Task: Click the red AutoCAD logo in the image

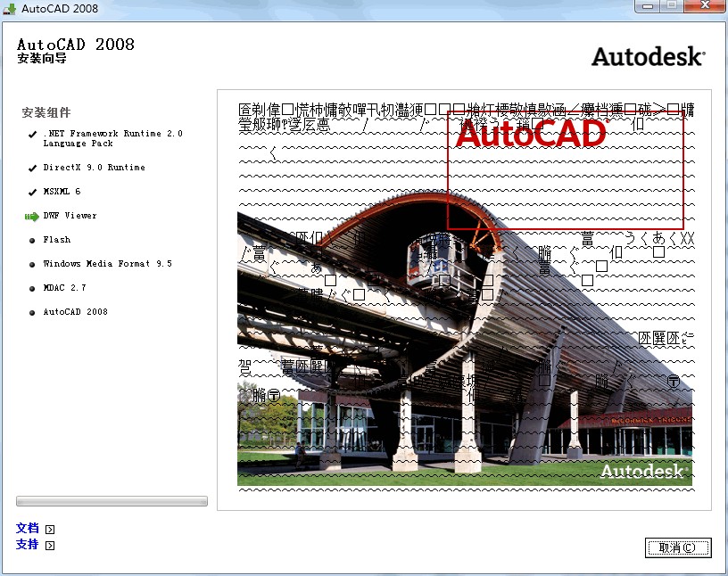Action: 531,134
